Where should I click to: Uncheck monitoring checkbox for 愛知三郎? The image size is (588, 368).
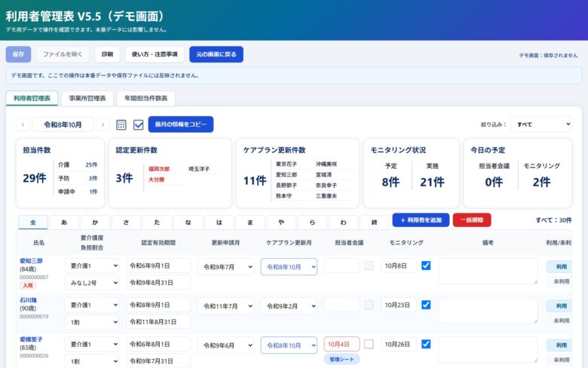point(426,265)
